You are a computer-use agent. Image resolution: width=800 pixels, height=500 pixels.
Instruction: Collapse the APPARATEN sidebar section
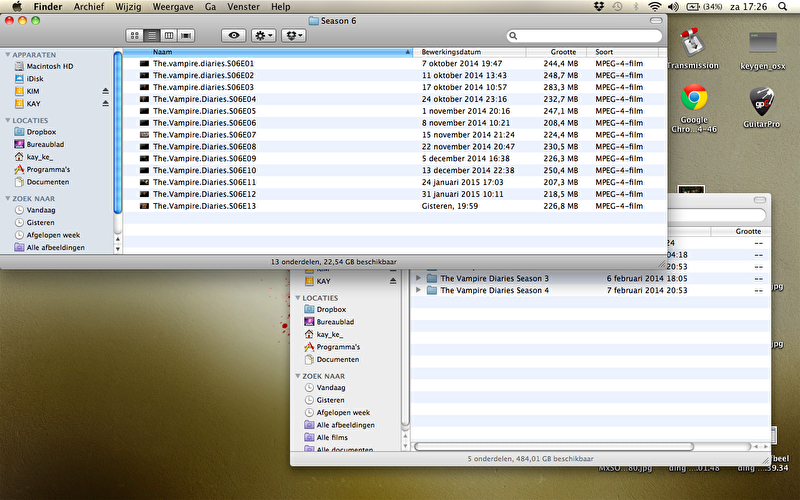tap(7, 54)
